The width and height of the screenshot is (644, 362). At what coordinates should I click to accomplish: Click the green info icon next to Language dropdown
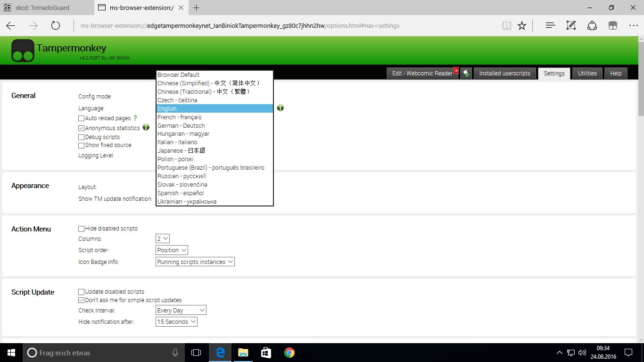[280, 108]
